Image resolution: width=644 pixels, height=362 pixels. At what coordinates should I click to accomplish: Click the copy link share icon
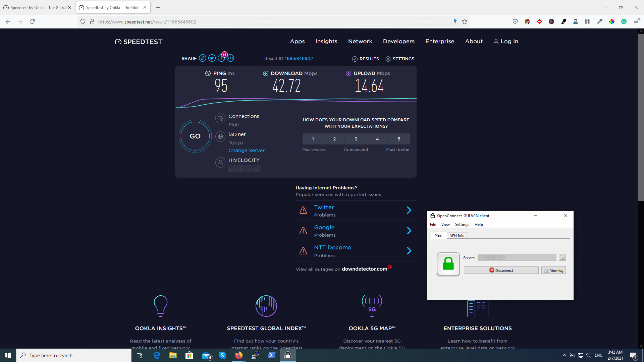(202, 58)
